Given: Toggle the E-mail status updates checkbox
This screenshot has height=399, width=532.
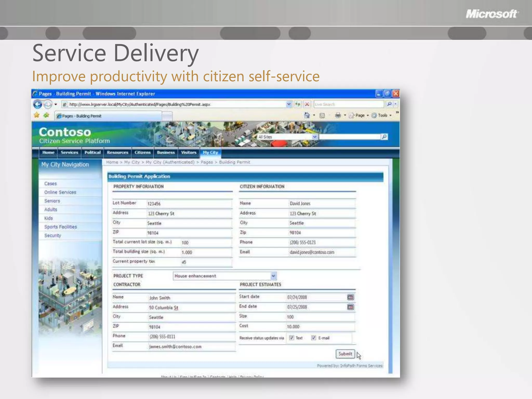Looking at the screenshot, I should tap(314, 338).
